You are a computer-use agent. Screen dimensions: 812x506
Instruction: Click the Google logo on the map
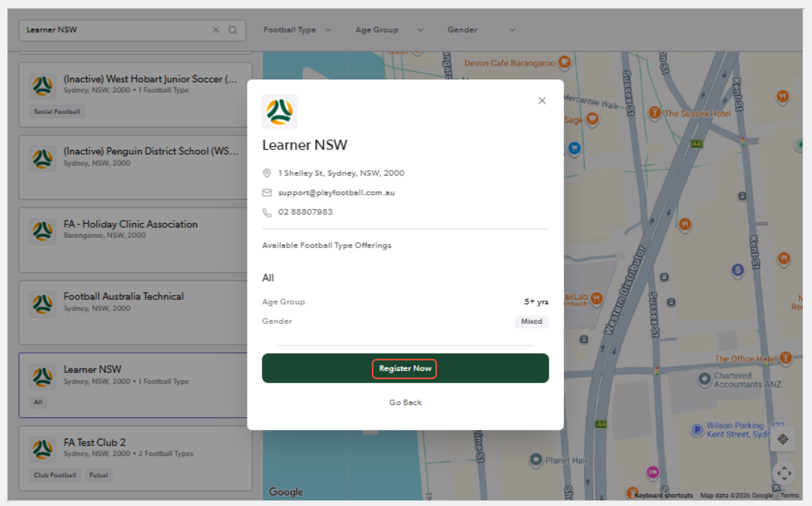click(286, 492)
